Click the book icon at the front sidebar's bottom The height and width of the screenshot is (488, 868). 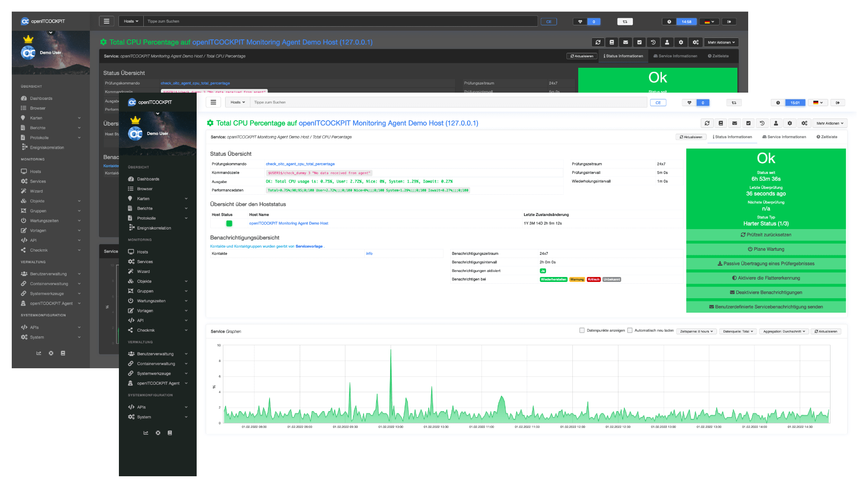pos(170,433)
